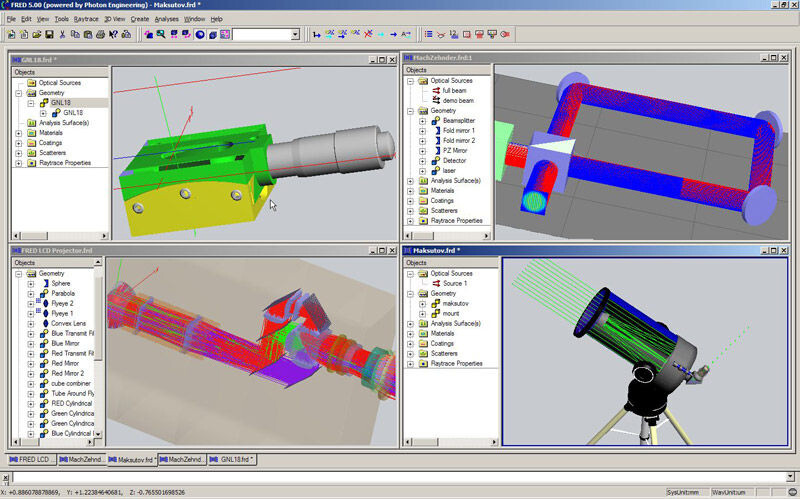Expand the mount node in Maksutov window
This screenshot has height=499, width=800.
point(422,313)
